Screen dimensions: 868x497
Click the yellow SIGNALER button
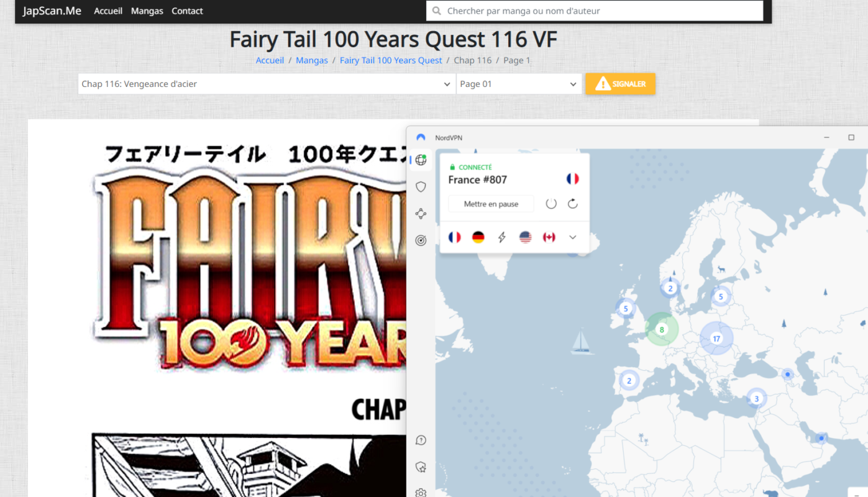tap(620, 84)
